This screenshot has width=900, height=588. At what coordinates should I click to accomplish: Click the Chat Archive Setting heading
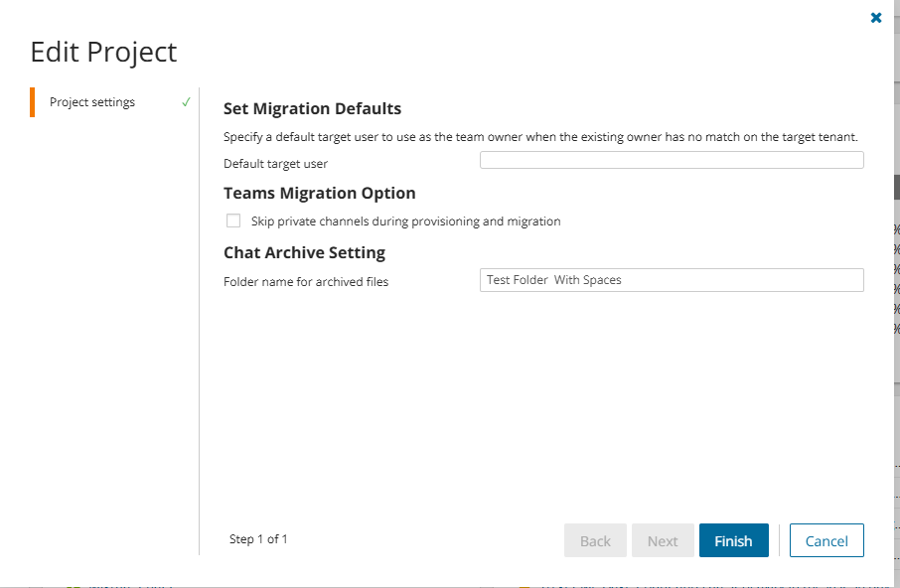click(x=304, y=252)
